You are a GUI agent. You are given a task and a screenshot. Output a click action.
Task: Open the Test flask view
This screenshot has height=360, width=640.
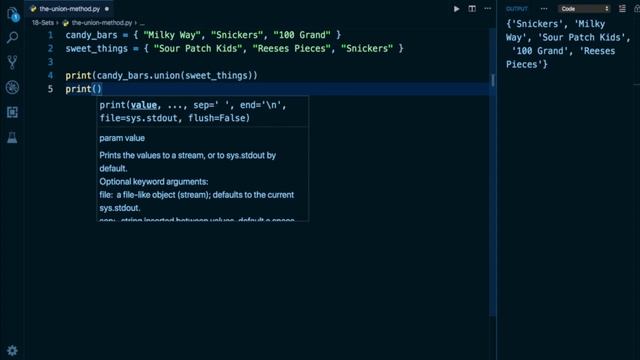(x=12, y=138)
